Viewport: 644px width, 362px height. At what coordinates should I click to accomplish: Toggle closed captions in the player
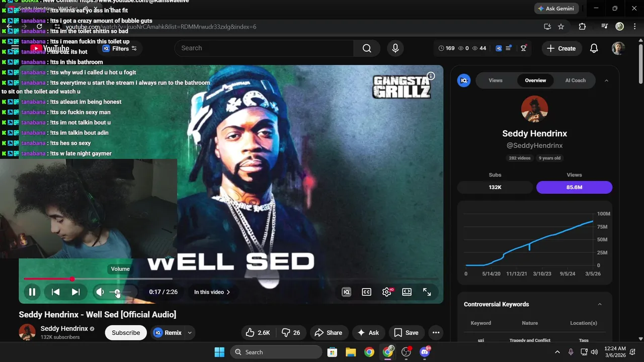(x=367, y=292)
